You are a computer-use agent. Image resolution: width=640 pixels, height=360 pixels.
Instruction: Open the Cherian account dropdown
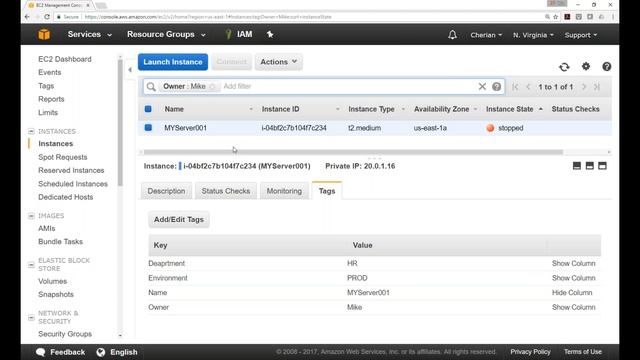(x=486, y=35)
